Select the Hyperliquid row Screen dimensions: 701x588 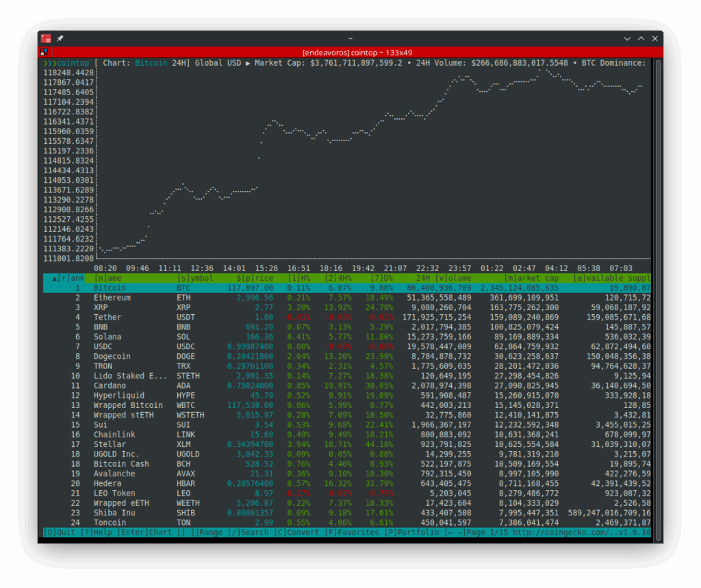click(347, 396)
